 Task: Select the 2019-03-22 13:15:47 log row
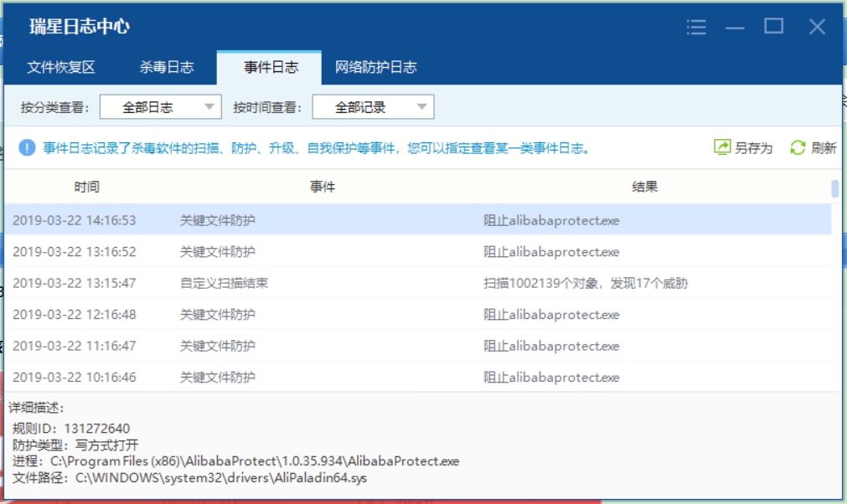click(x=417, y=283)
